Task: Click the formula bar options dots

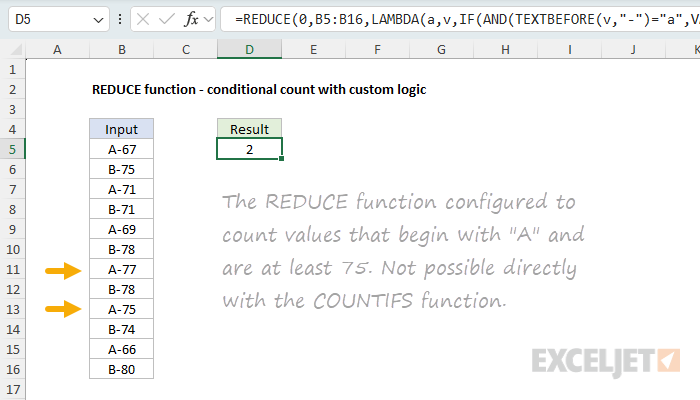Action: (x=120, y=19)
